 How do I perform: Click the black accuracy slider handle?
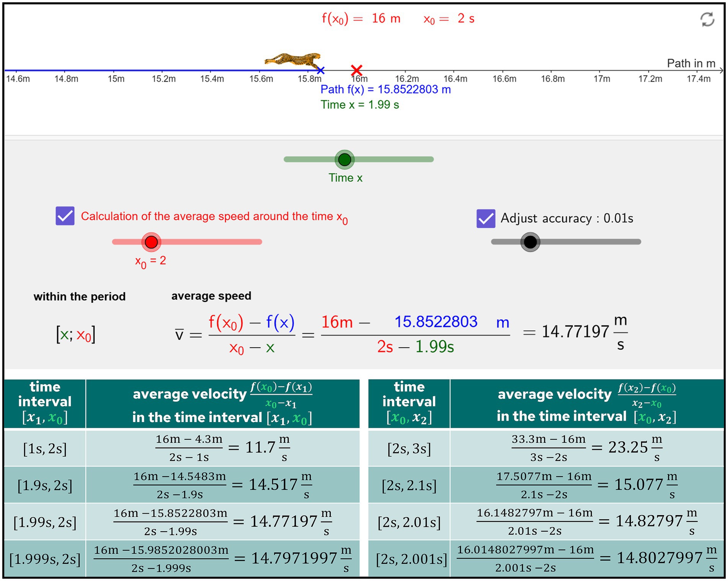coord(530,242)
